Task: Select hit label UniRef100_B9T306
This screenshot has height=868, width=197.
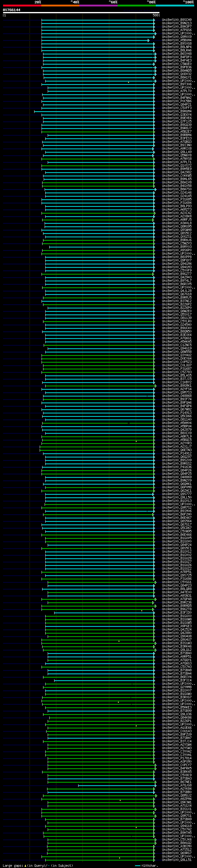Action: coord(177,84)
